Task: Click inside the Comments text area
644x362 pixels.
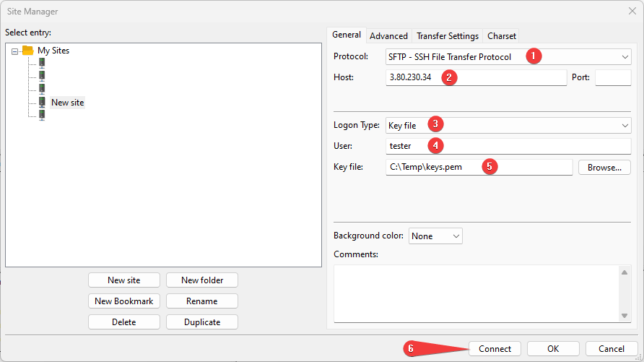Action: 475,293
